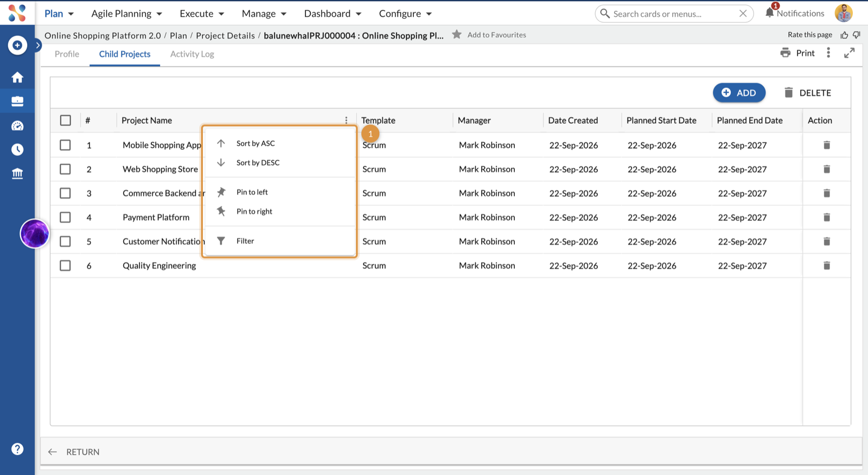This screenshot has width=868, height=475.
Task: Check the Web Shopping Store row checkbox
Action: (65, 169)
